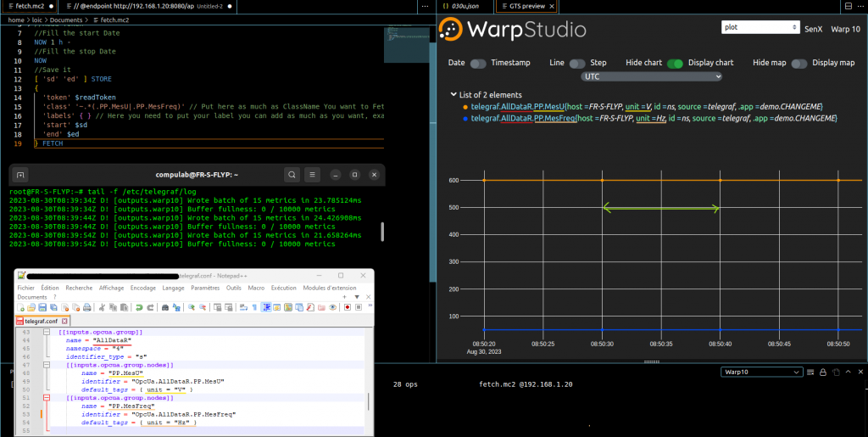Open the Recherche menu in Notepad++
The height and width of the screenshot is (437, 868).
[79, 288]
